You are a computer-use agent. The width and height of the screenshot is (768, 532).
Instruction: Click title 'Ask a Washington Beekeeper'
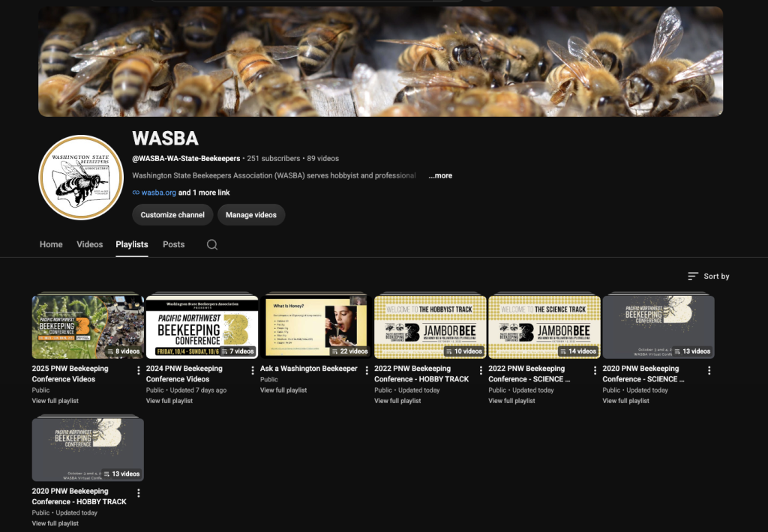click(x=308, y=369)
